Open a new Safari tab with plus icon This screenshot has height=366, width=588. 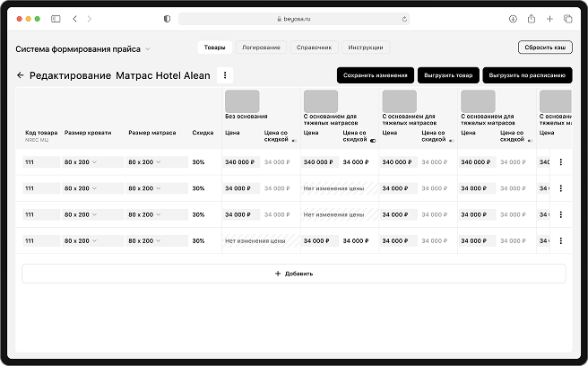551,19
